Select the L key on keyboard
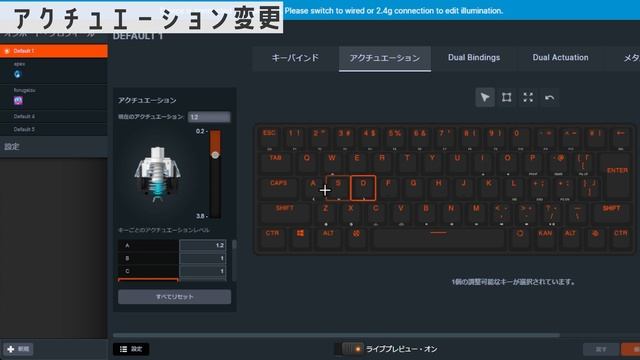Viewport: 640px width, 360px height. pyautogui.click(x=513, y=188)
